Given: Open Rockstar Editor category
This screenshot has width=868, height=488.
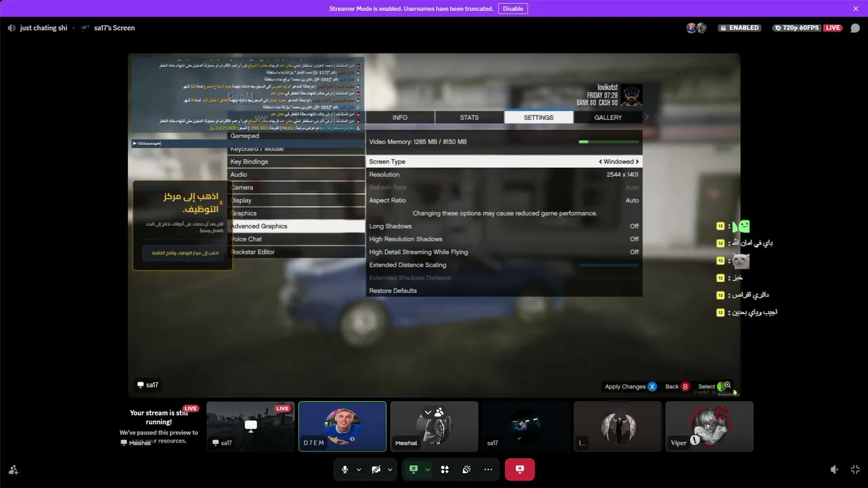Looking at the screenshot, I should (x=296, y=252).
